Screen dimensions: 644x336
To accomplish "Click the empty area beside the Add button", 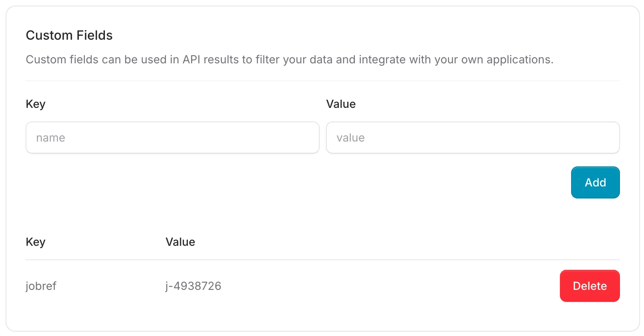I will [x=280, y=182].
